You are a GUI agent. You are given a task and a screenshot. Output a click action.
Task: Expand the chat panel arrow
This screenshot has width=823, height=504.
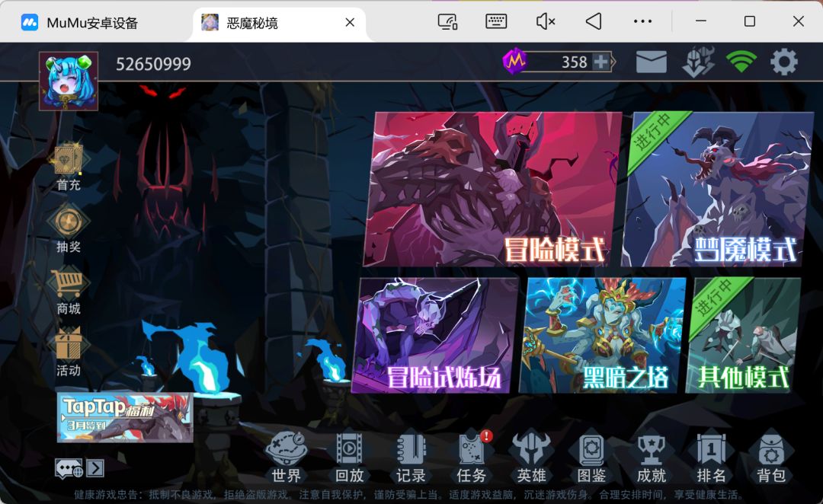coord(95,468)
